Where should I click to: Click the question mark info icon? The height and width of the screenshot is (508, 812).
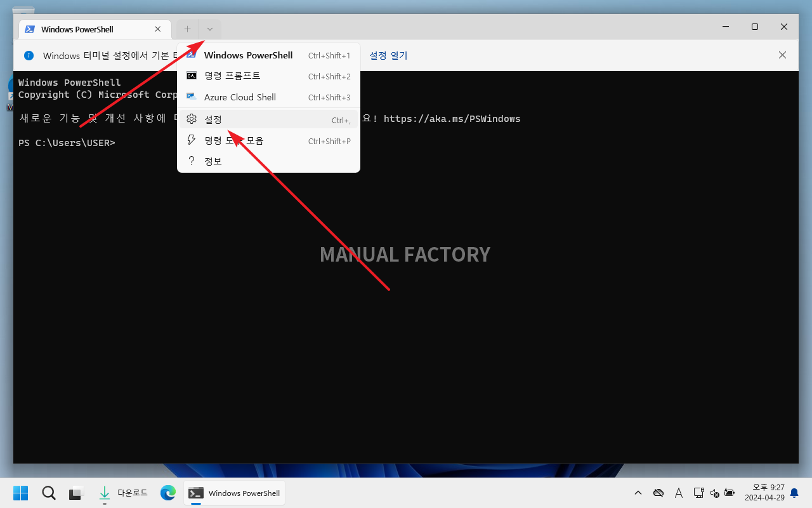(x=191, y=161)
